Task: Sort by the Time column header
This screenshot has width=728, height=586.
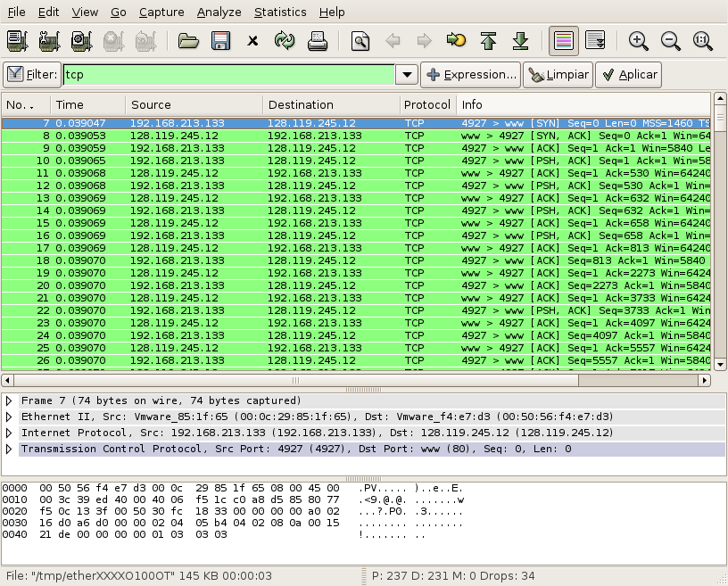Action: point(88,105)
